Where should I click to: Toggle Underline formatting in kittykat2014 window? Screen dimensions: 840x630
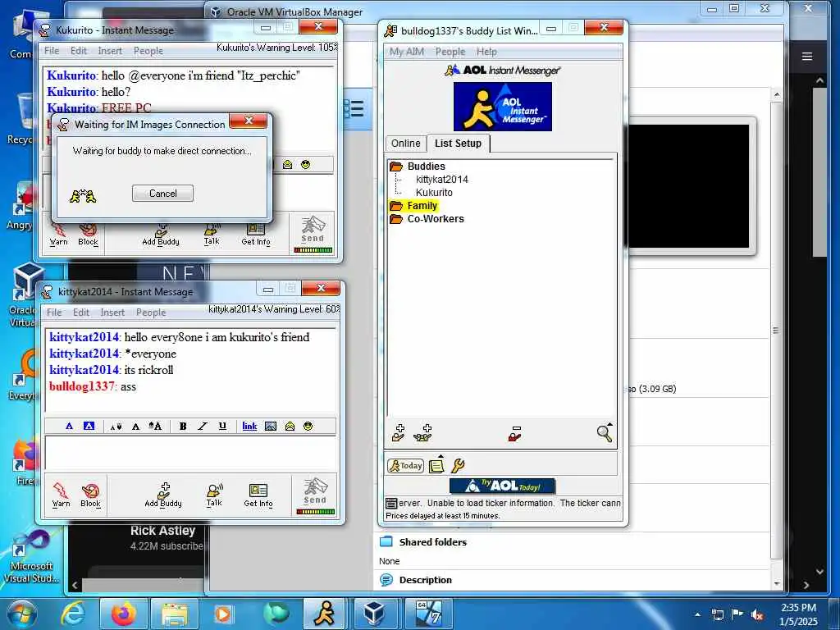coord(222,426)
